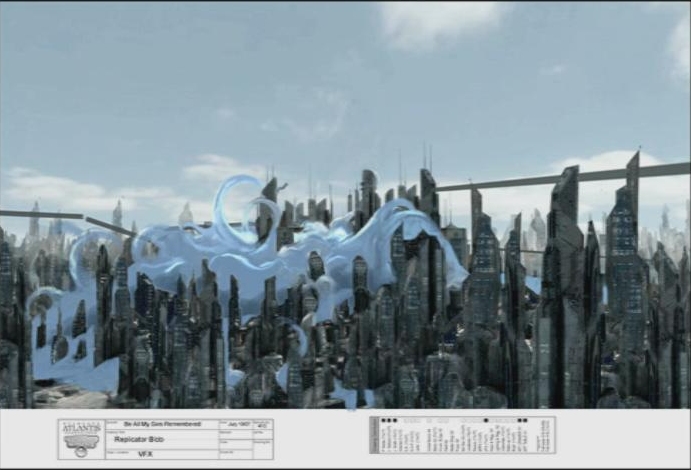Click the distribution list table on the right
This screenshot has height=470, width=691.
(x=462, y=435)
